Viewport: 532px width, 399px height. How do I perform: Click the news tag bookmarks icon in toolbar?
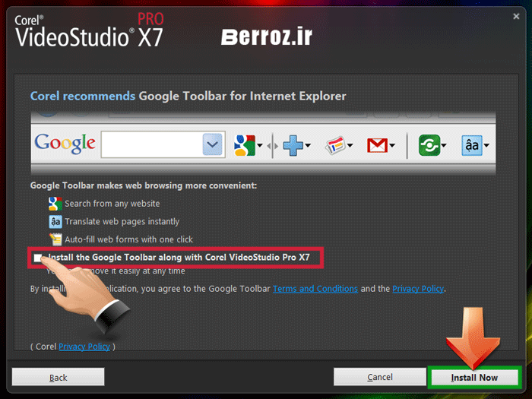[336, 145]
